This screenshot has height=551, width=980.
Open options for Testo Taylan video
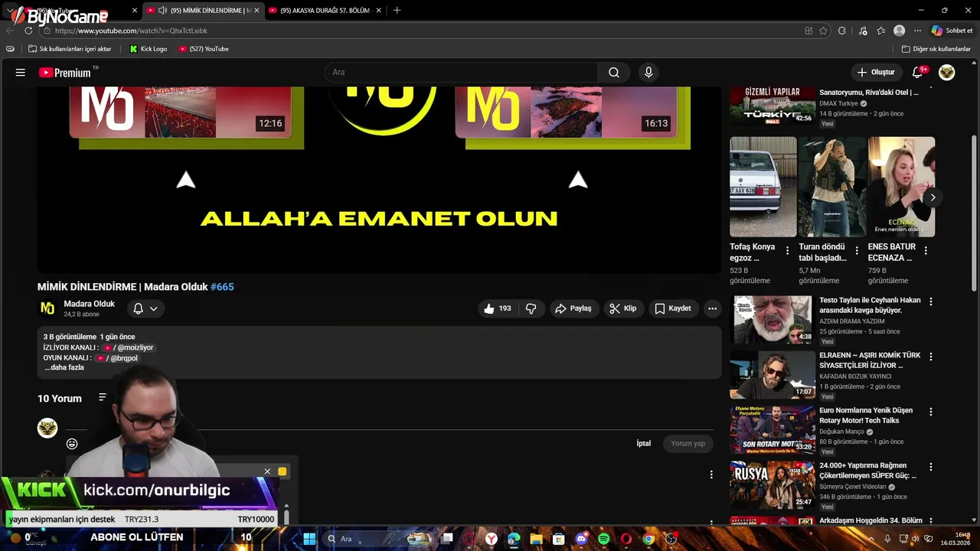pyautogui.click(x=931, y=302)
